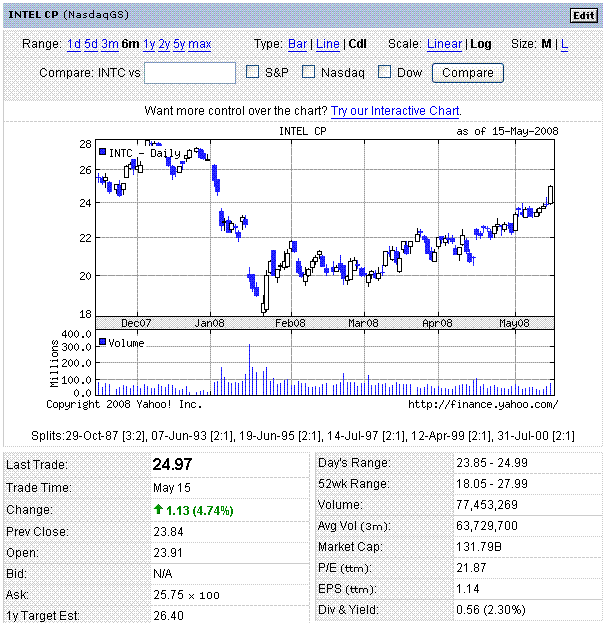Switch chart type to Line

coord(327,44)
